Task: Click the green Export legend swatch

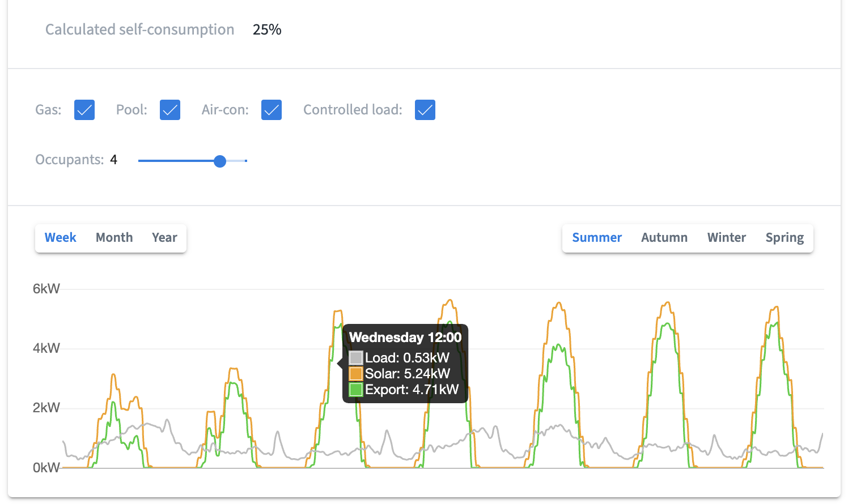Action: click(x=355, y=390)
